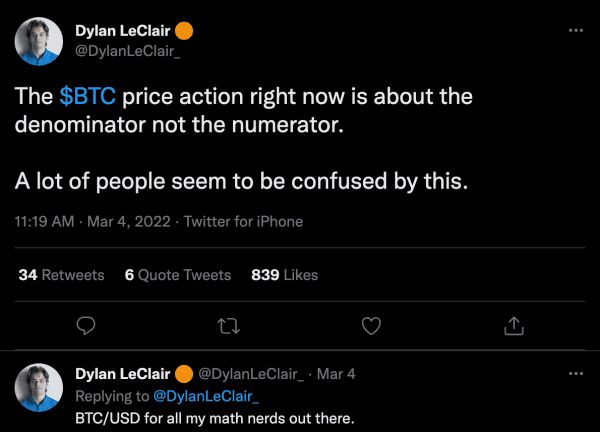Screen dimensions: 600x432
Task: Open the three-dot menu on main tweet
Action: coord(575,31)
